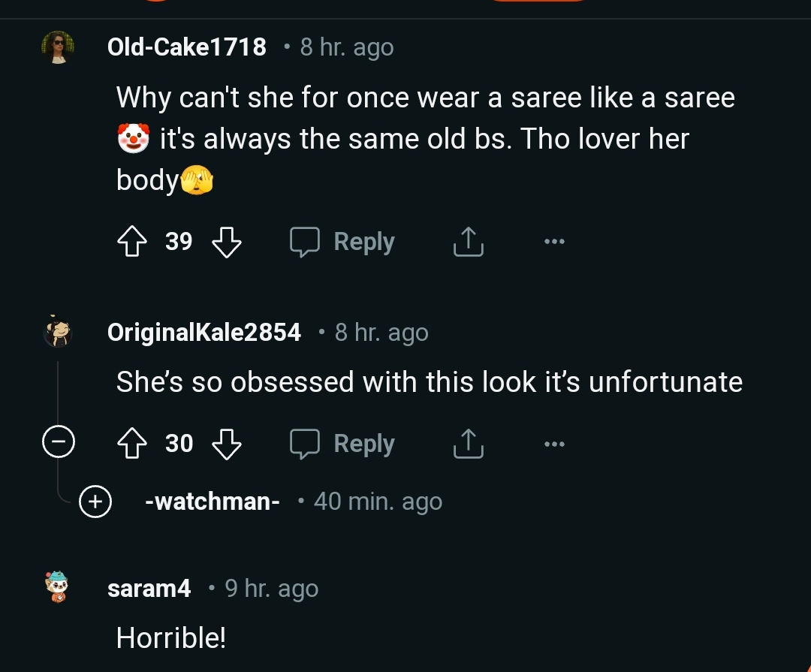Screen dimensions: 811x672
Task: Open overflow menu on Old-Cake1718's comment
Action: [x=554, y=241]
